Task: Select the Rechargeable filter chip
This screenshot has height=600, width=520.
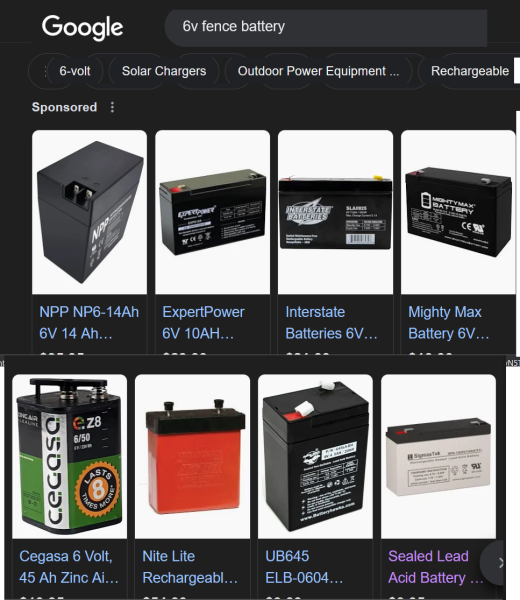Action: point(470,71)
